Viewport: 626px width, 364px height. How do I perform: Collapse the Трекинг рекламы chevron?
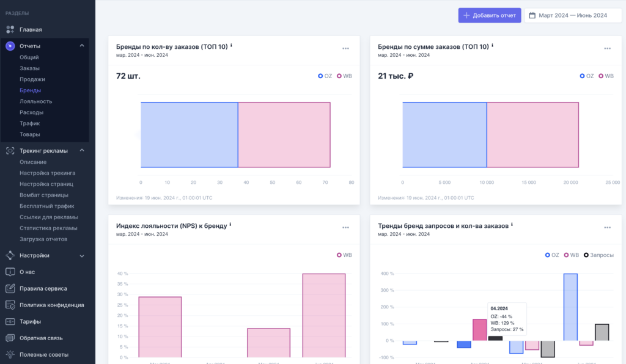pyautogui.click(x=82, y=151)
